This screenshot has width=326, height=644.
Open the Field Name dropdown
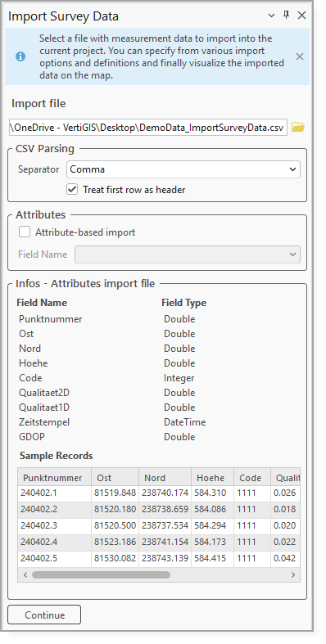(x=188, y=254)
